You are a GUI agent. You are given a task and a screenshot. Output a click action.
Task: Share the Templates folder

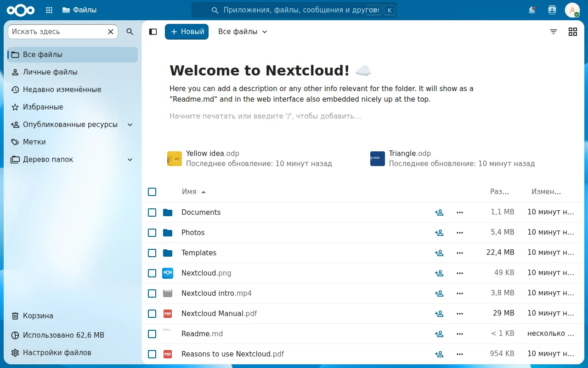pos(439,253)
